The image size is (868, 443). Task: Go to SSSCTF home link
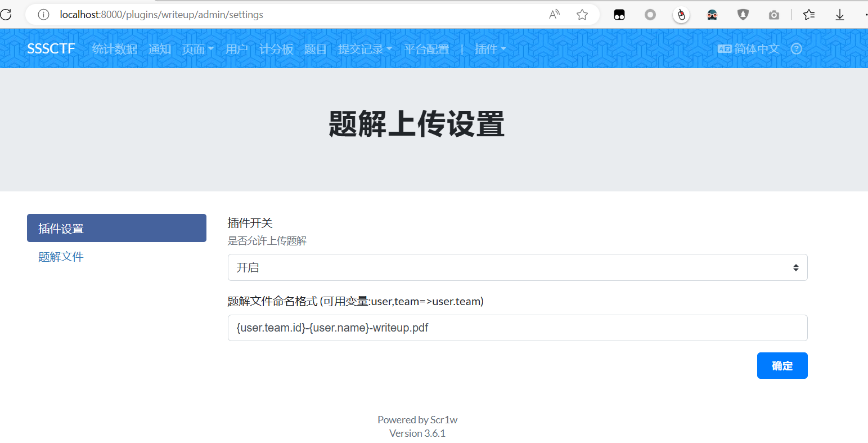click(x=51, y=49)
